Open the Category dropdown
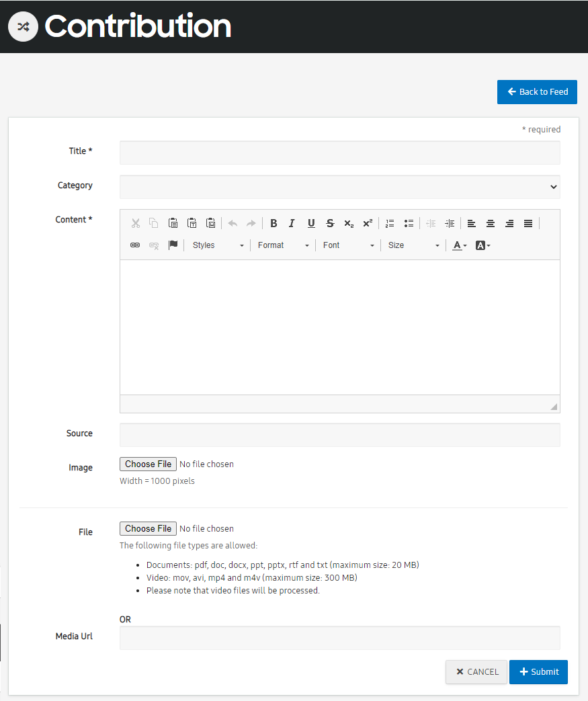Screen dimensions: 588x701 pos(340,187)
